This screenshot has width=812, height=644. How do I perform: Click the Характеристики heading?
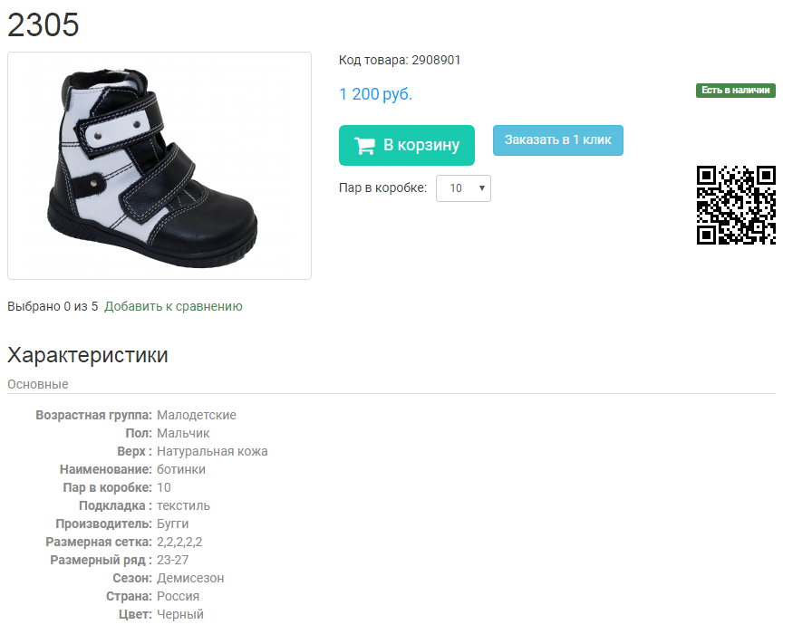pyautogui.click(x=88, y=355)
